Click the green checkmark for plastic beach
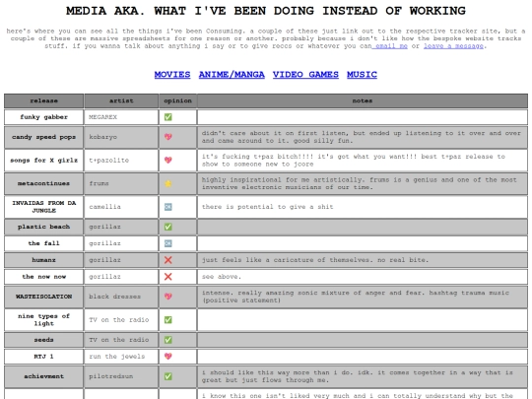Screen dimensions: 532x399 [167, 227]
